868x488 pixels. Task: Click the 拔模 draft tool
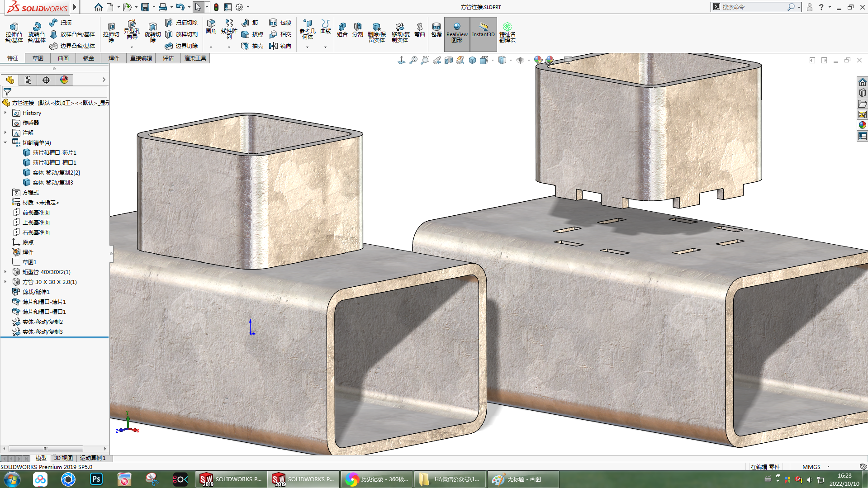[252, 34]
